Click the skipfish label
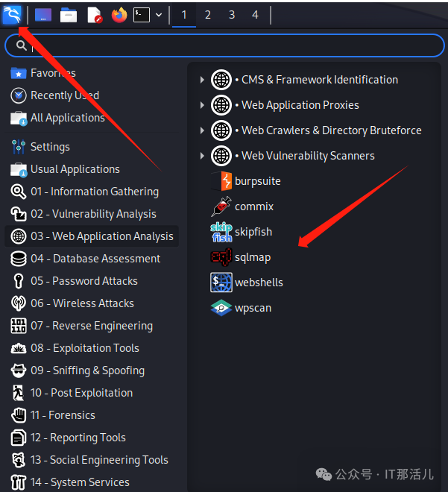448x492 pixels. pyautogui.click(x=253, y=232)
